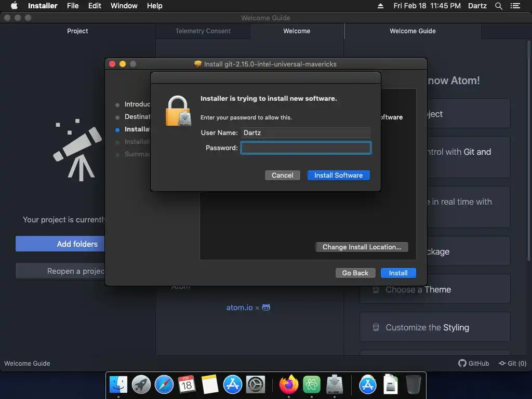Open the Help menu
Viewport: 532px width, 399px height.
pyautogui.click(x=154, y=6)
